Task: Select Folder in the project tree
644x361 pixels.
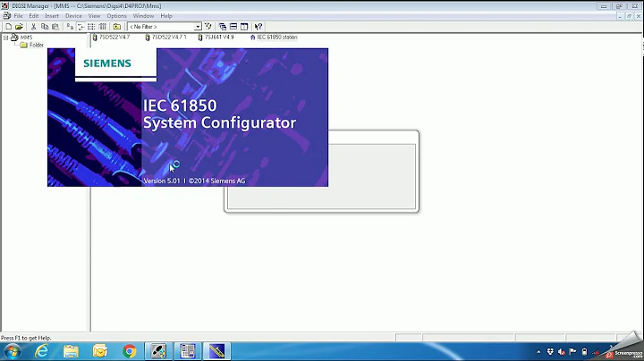Action: 36,45
